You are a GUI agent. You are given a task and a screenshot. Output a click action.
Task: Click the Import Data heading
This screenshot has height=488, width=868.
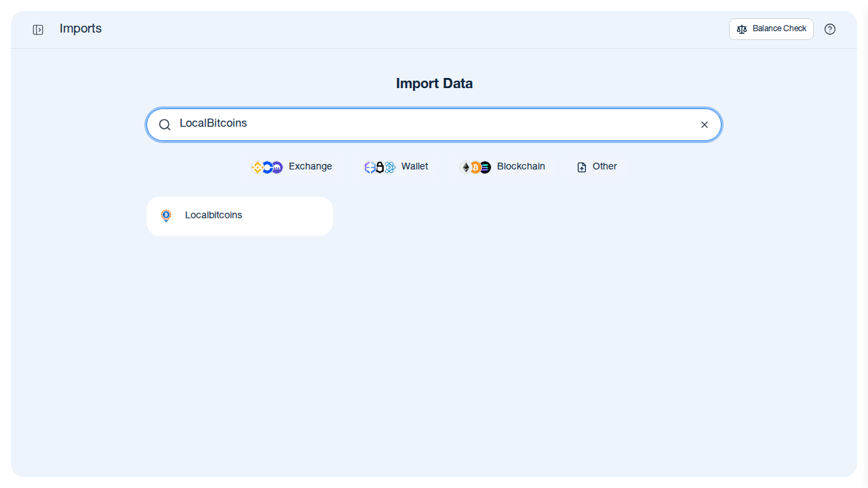click(x=434, y=83)
